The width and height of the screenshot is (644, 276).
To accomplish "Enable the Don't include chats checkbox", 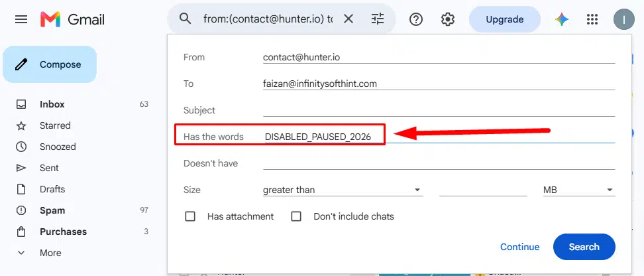I will click(296, 216).
